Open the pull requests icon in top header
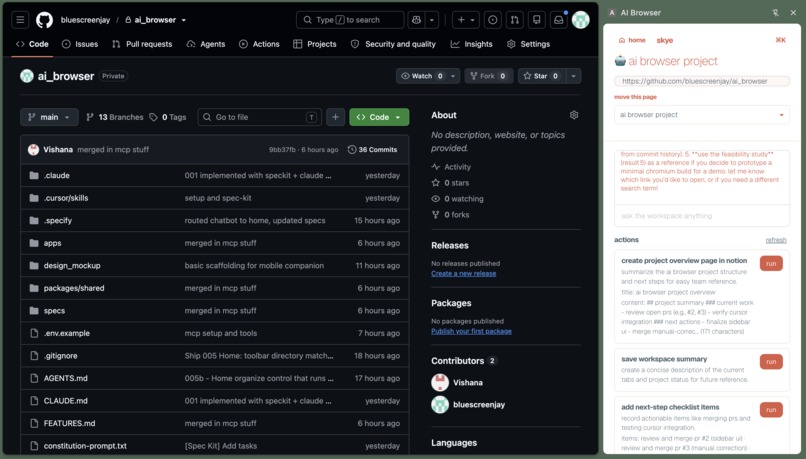This screenshot has width=806, height=459. tap(515, 20)
